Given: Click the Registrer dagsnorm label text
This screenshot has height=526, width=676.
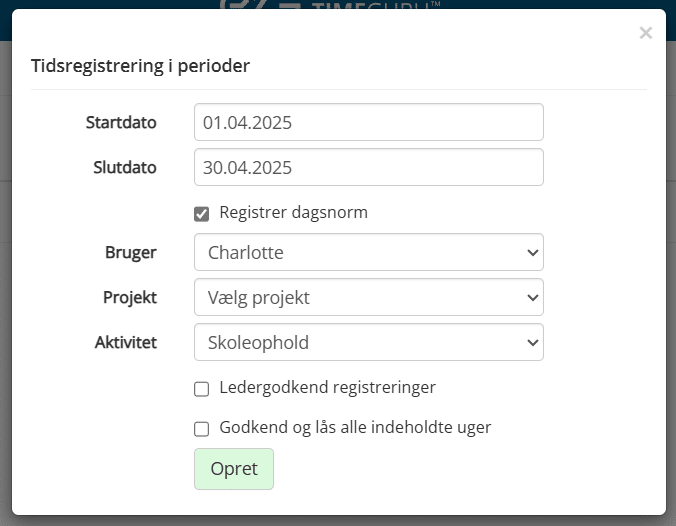Looking at the screenshot, I should coord(294,213).
